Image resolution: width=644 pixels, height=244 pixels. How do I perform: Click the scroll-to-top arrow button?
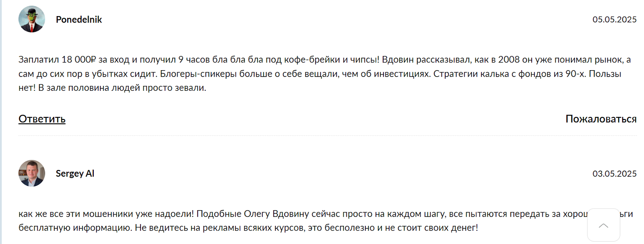(x=603, y=225)
